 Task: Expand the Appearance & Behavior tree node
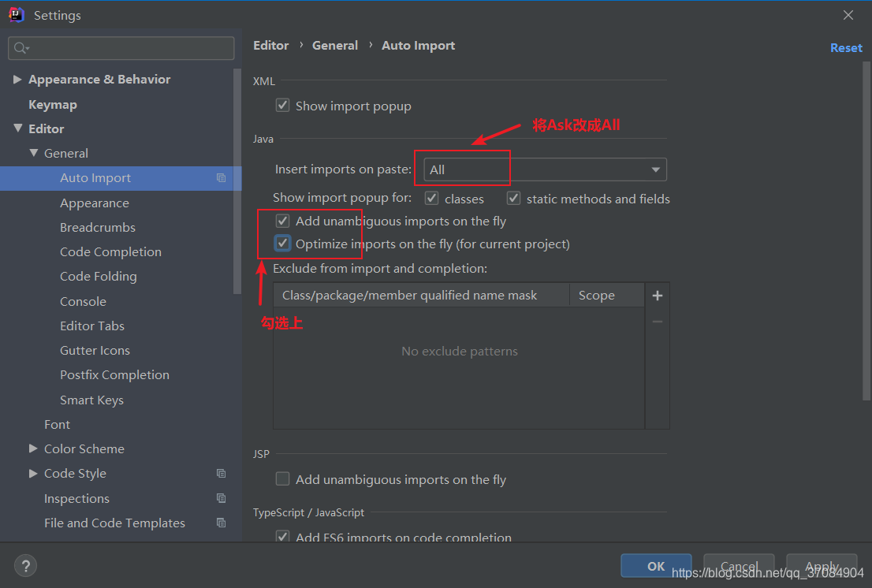pos(17,80)
